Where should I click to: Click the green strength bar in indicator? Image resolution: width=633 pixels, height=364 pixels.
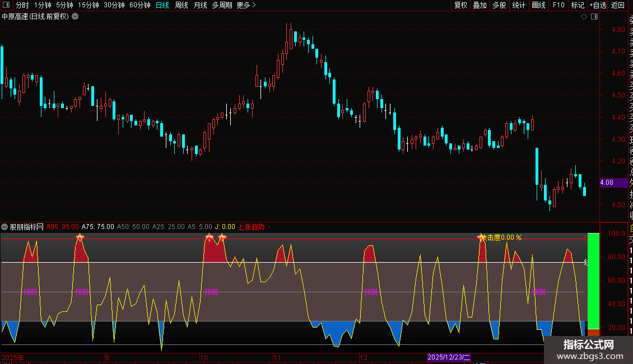pos(593,281)
